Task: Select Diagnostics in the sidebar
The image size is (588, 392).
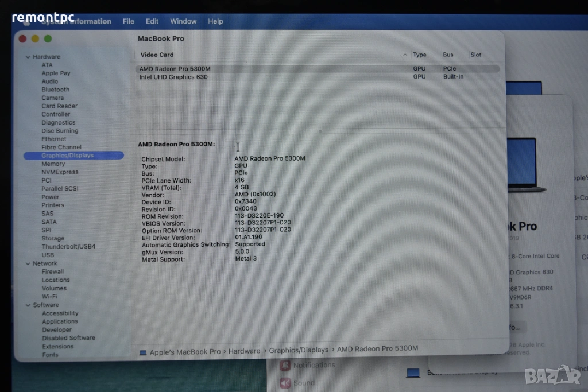Action: (x=58, y=123)
